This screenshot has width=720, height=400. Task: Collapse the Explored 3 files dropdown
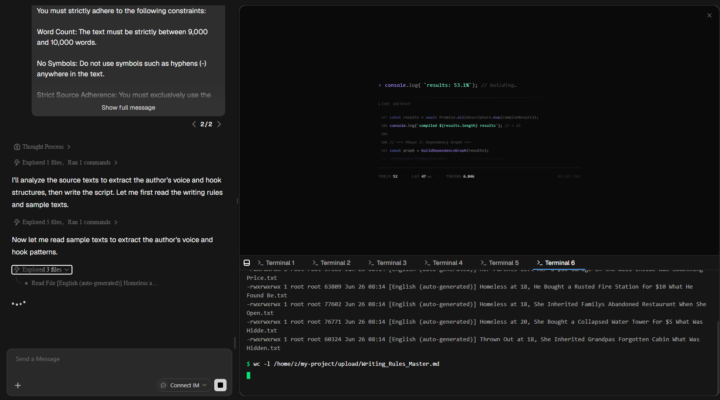coord(42,270)
